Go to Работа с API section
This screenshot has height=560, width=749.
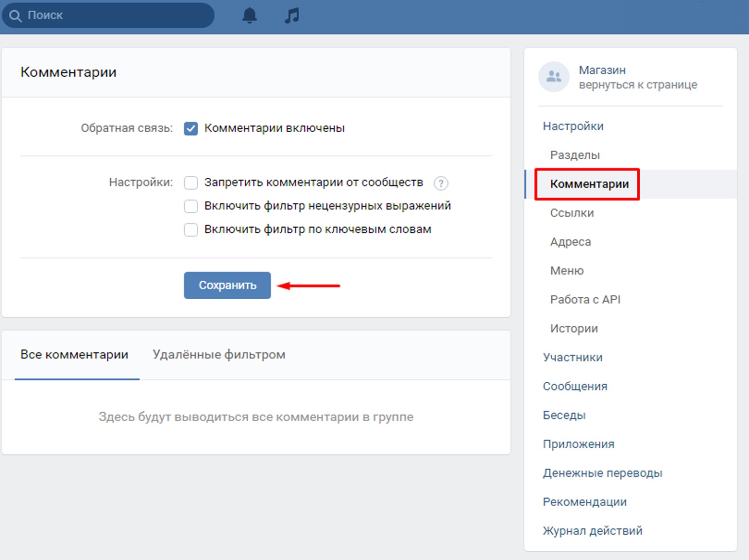click(585, 300)
